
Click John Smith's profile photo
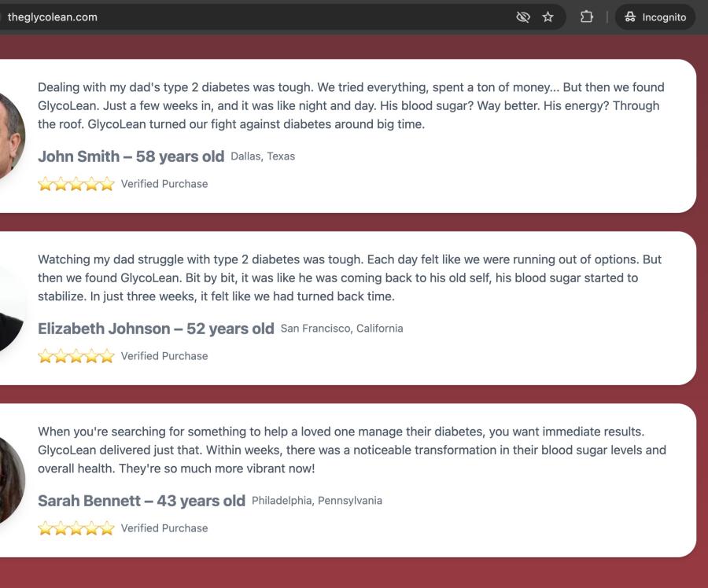coord(9,135)
